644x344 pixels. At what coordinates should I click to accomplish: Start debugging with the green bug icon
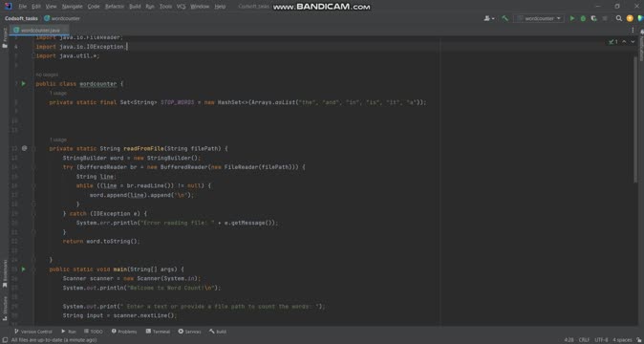click(583, 18)
